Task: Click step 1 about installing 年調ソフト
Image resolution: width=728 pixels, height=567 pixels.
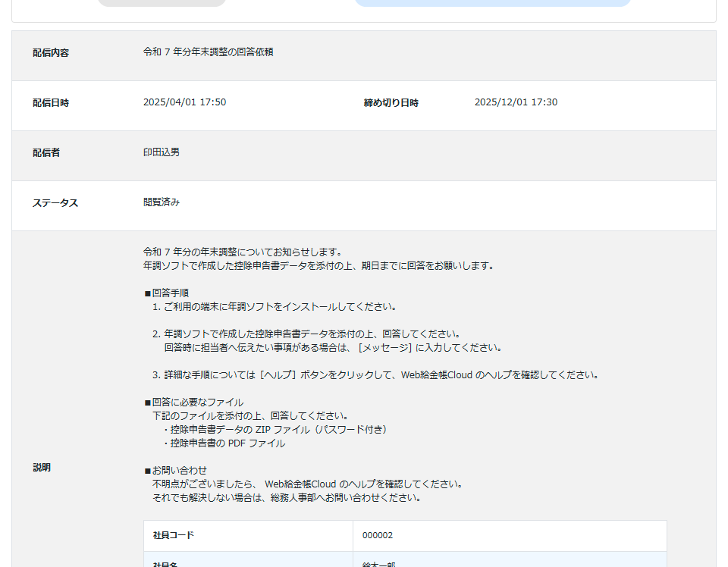Action: 275,307
